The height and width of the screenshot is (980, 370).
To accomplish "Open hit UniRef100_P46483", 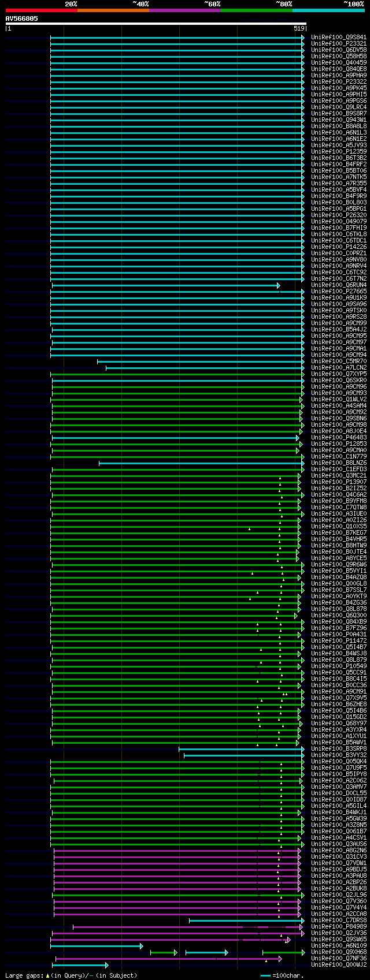I will click(339, 438).
